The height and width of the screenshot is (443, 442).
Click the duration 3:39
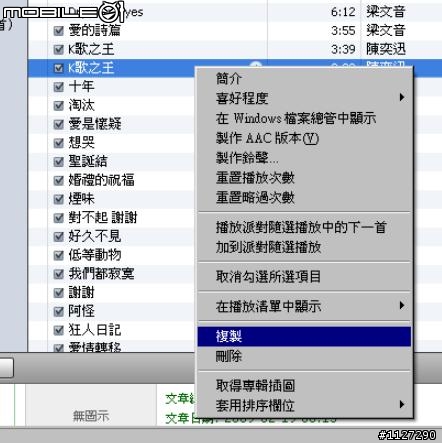[343, 49]
